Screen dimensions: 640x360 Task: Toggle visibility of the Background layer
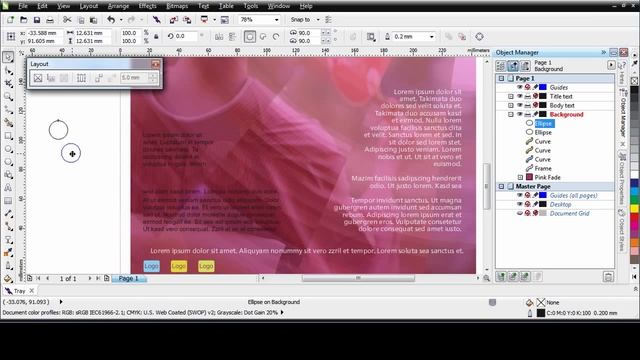[x=520, y=114]
